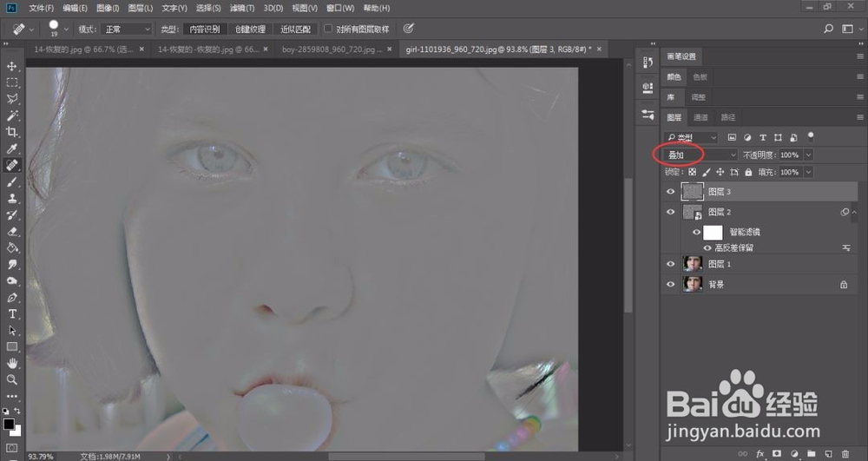This screenshot has width=868, height=461.
Task: Click the background color swatch
Action: pyautogui.click(x=17, y=431)
